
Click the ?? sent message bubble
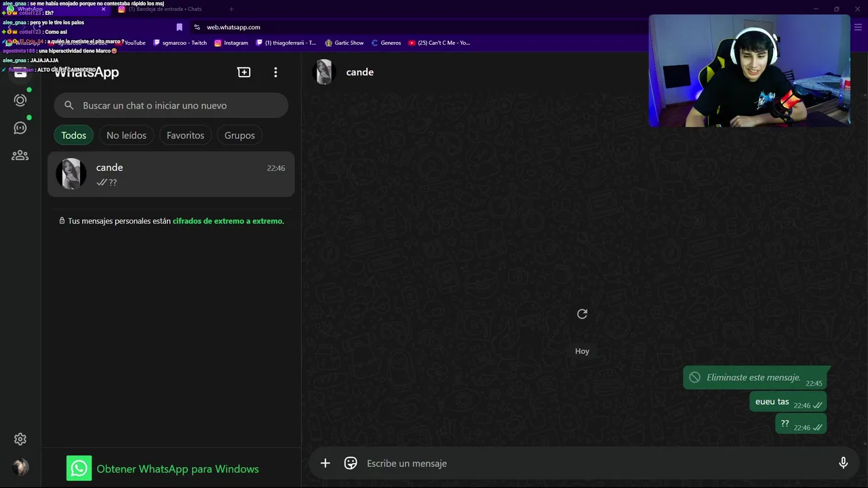(801, 424)
